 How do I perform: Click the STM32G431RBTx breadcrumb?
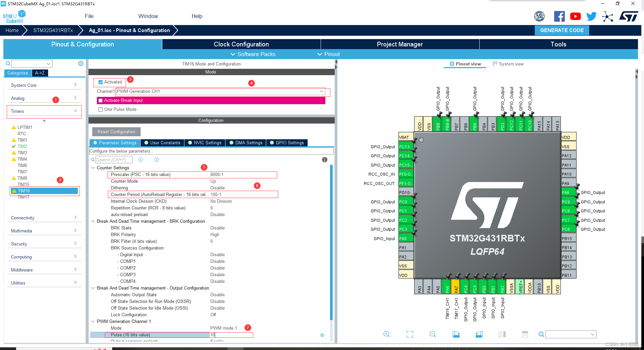coord(53,30)
